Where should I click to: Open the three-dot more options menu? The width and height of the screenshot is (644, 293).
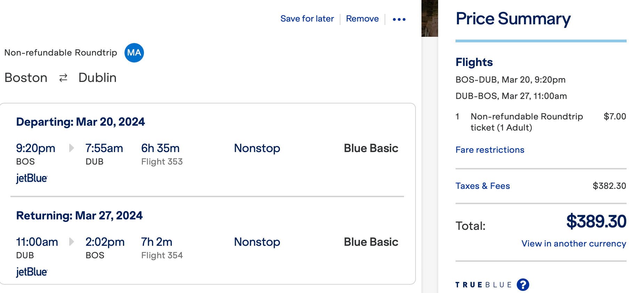pyautogui.click(x=399, y=19)
